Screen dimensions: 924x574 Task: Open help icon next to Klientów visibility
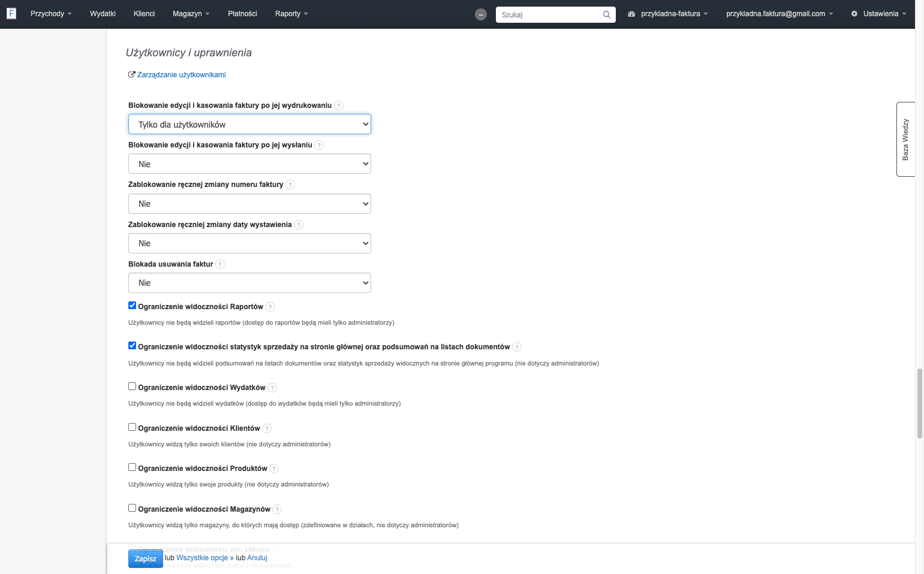pyautogui.click(x=267, y=428)
